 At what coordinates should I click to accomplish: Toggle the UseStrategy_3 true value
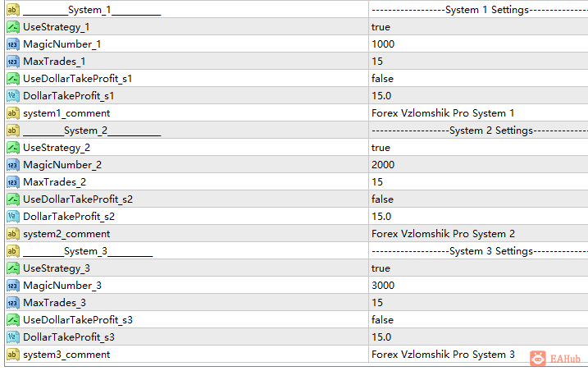point(381,268)
